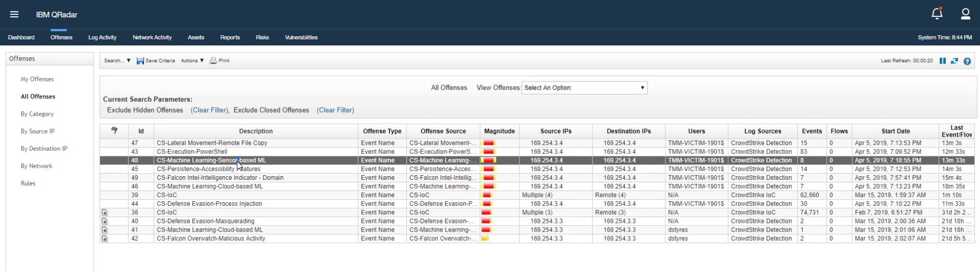This screenshot has width=980, height=271.
Task: Click the IBM QRadar title
Action: tap(57, 14)
